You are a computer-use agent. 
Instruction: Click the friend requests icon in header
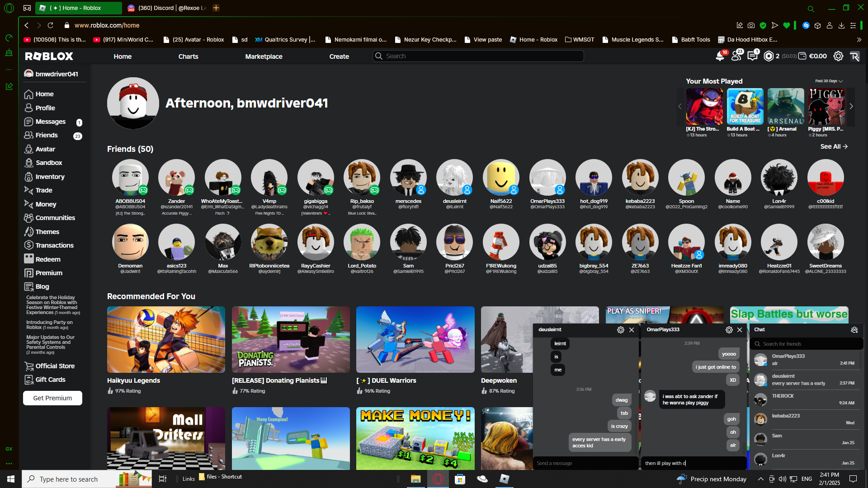click(736, 56)
